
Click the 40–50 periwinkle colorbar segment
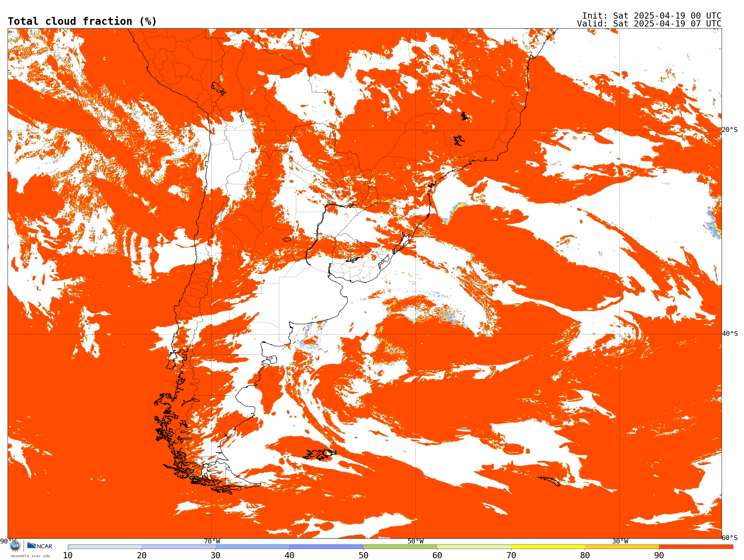(327, 547)
